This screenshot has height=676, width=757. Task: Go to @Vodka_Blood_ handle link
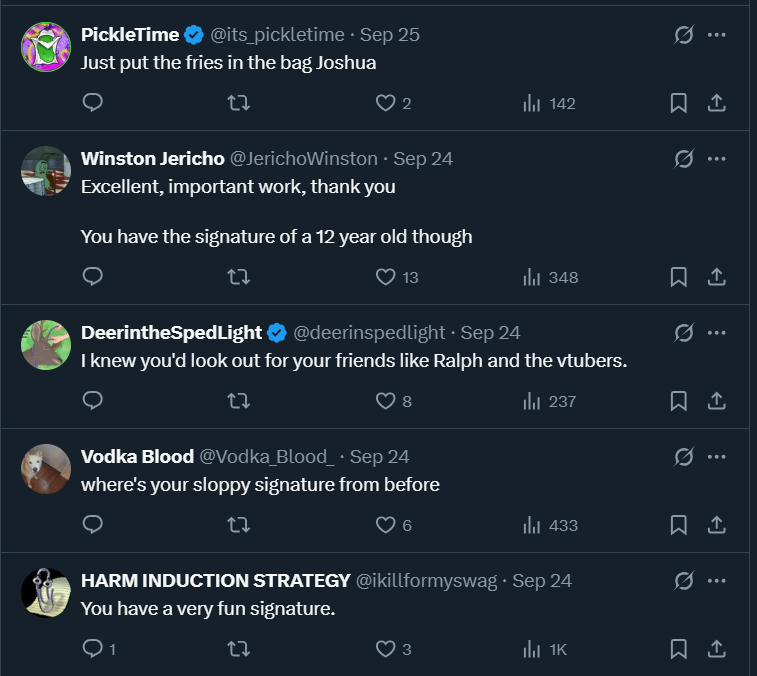tap(267, 457)
